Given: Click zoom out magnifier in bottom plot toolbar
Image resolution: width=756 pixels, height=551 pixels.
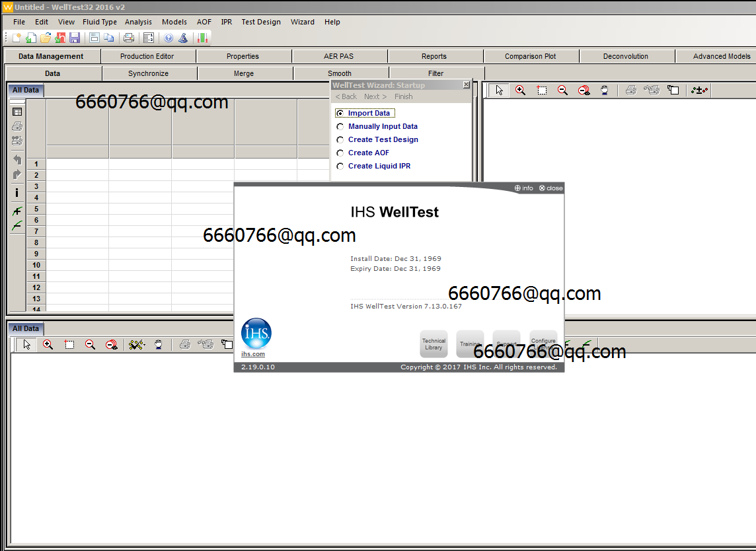Looking at the screenshot, I should 90,345.
